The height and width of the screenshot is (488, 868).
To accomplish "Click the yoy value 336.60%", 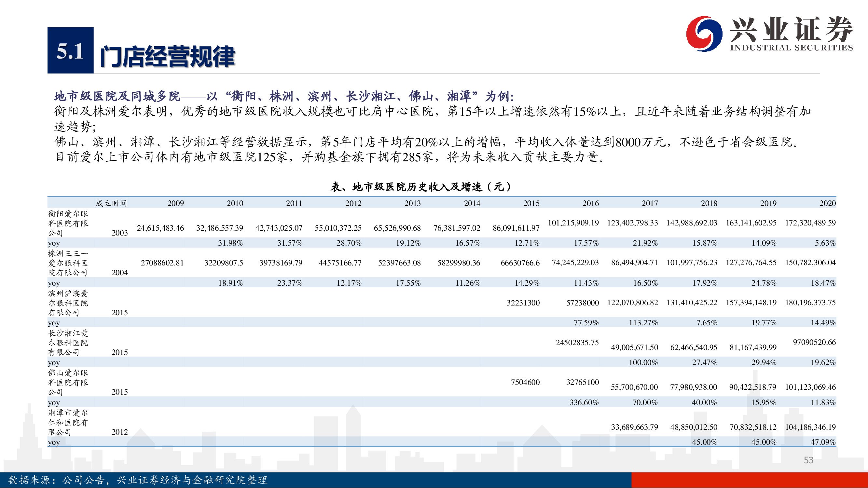I will tap(584, 402).
